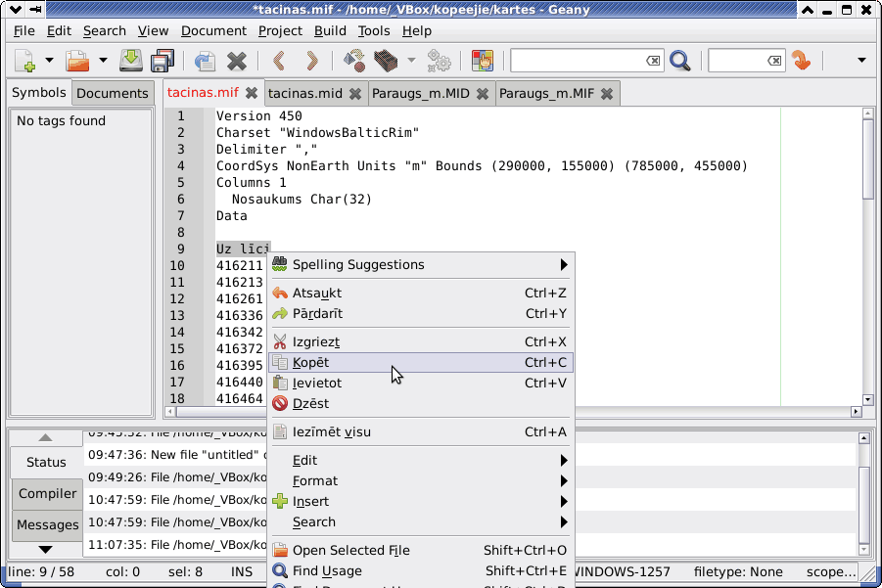The height and width of the screenshot is (588, 882).
Task: Choose Iezīmēt visu in context menu
Action: click(x=421, y=431)
